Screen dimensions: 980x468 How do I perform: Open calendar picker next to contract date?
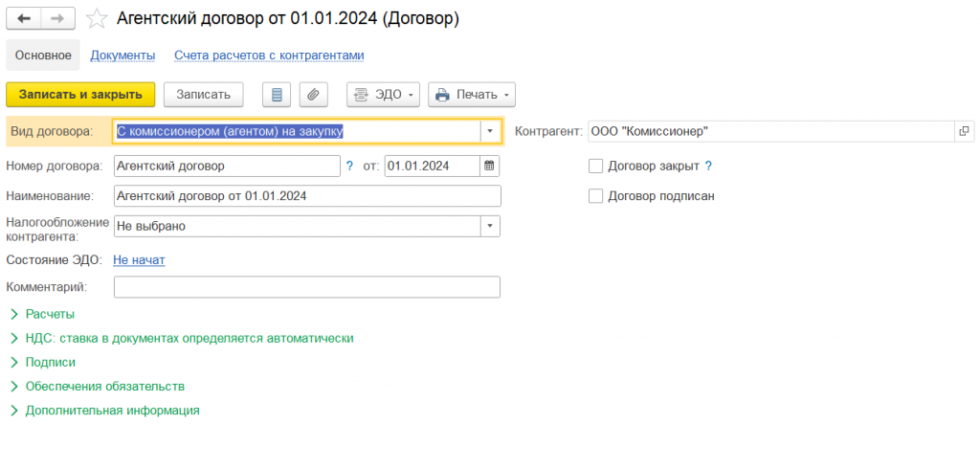click(x=489, y=166)
